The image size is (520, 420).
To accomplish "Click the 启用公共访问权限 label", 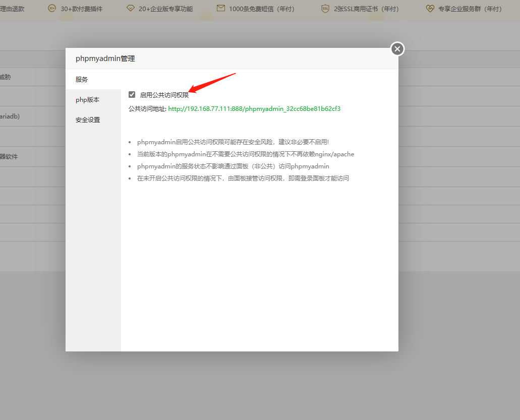I will 164,95.
